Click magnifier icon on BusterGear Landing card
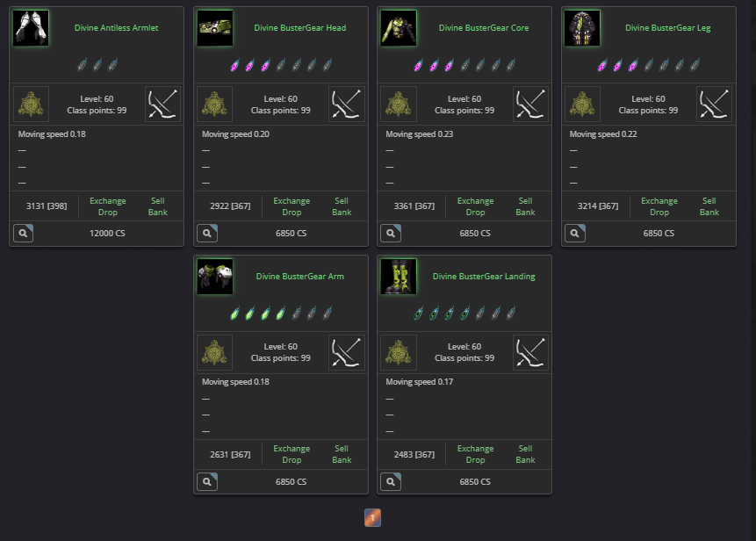 [x=391, y=481]
